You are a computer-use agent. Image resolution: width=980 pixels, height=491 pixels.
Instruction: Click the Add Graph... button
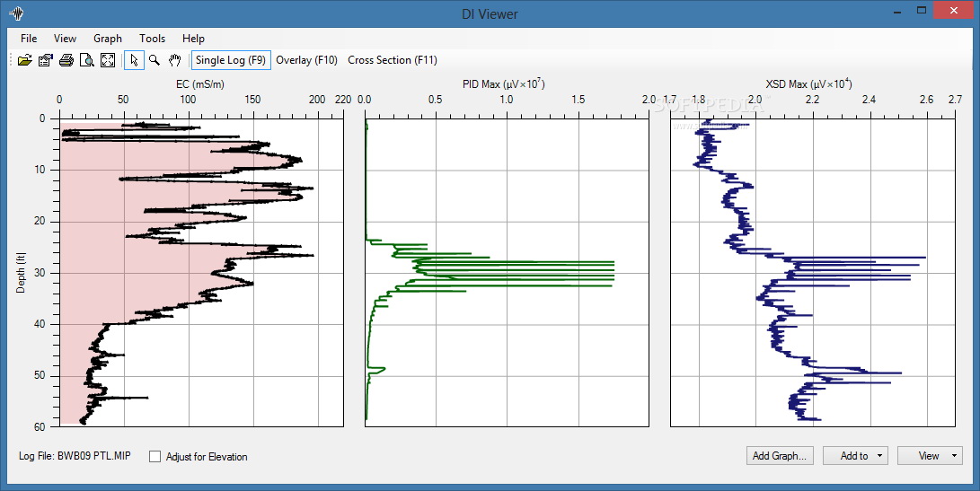780,455
